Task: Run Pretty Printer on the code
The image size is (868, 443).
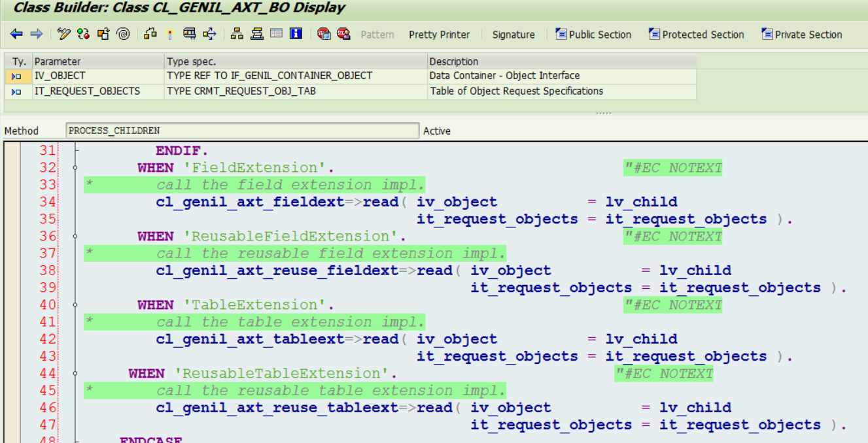Action: [x=440, y=35]
